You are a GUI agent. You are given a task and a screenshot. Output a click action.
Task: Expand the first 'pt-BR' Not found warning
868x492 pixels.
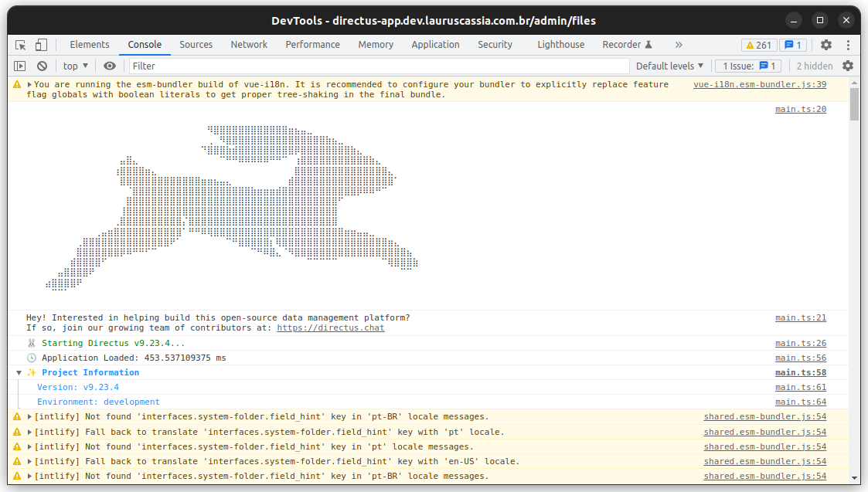[29, 417]
